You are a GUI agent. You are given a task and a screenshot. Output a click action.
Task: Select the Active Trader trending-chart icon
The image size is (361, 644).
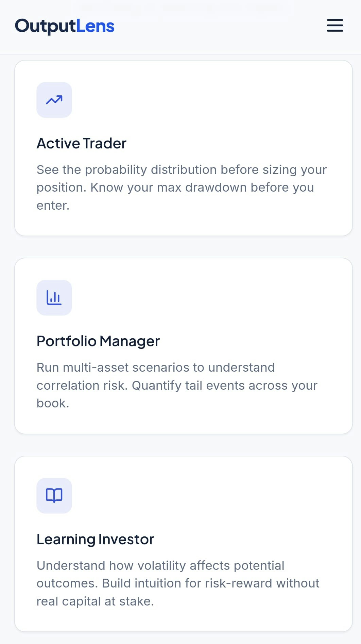click(x=54, y=100)
